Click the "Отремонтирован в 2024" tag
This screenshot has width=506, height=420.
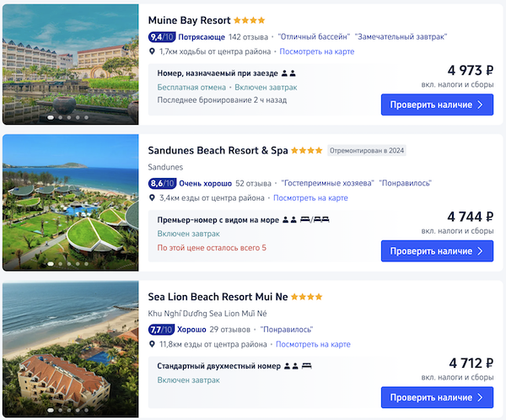pyautogui.click(x=367, y=151)
